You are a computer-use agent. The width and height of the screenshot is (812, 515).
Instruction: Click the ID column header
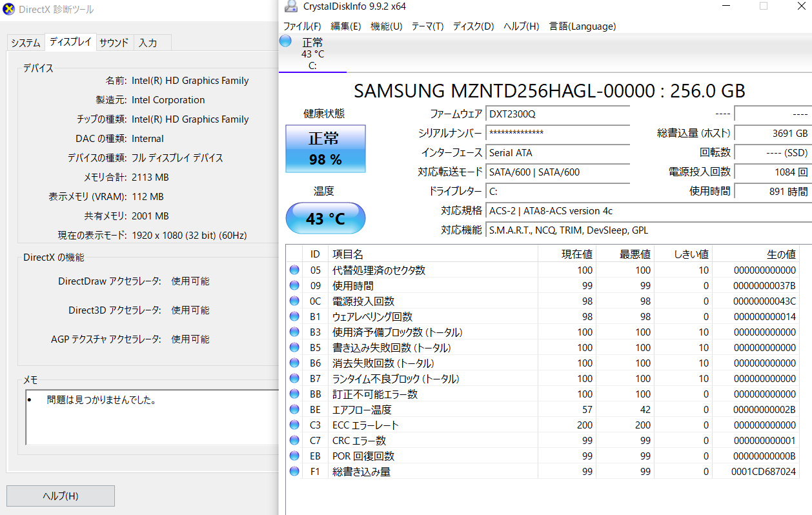315,254
